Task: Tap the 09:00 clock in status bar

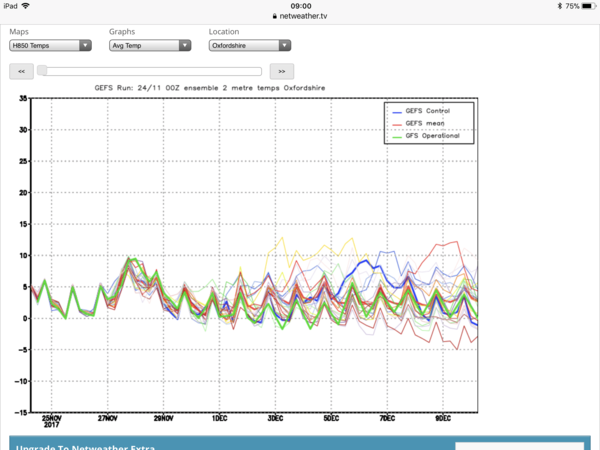Action: point(300,6)
